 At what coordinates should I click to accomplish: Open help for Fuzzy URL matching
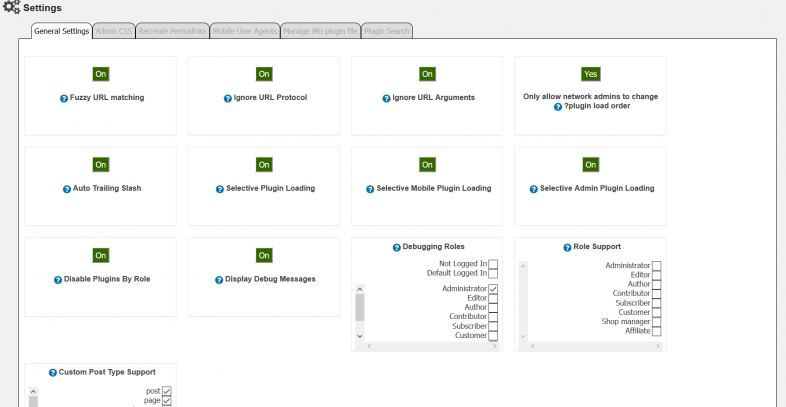64,98
